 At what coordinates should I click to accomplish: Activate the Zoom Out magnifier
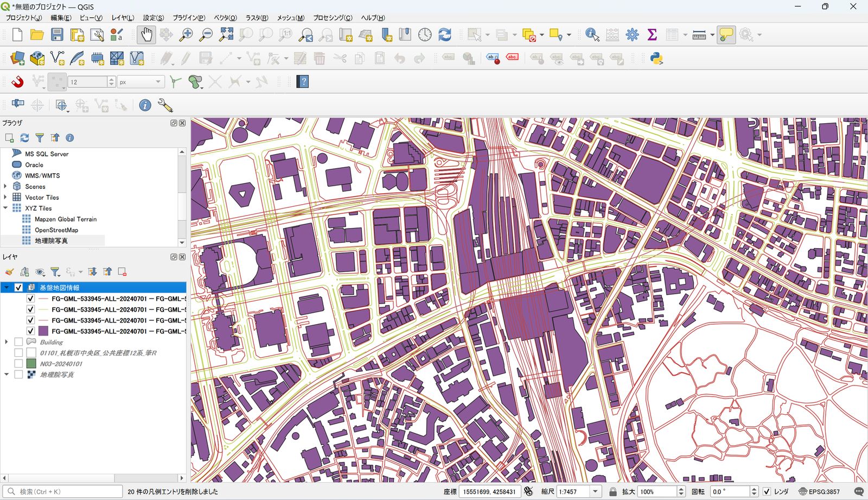pos(206,35)
